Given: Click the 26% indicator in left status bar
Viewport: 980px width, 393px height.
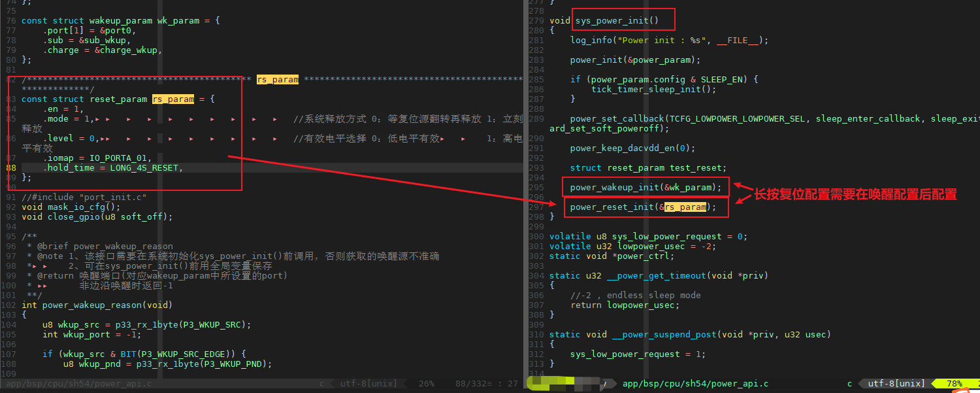Looking at the screenshot, I should (426, 384).
